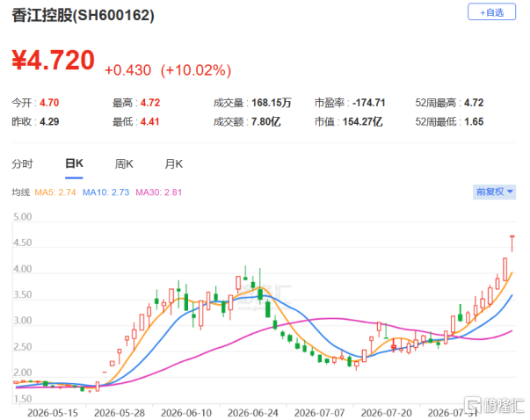This screenshot has height=420, width=530.
Task: Click the 5.00 price axis label
Action: pos(23,216)
